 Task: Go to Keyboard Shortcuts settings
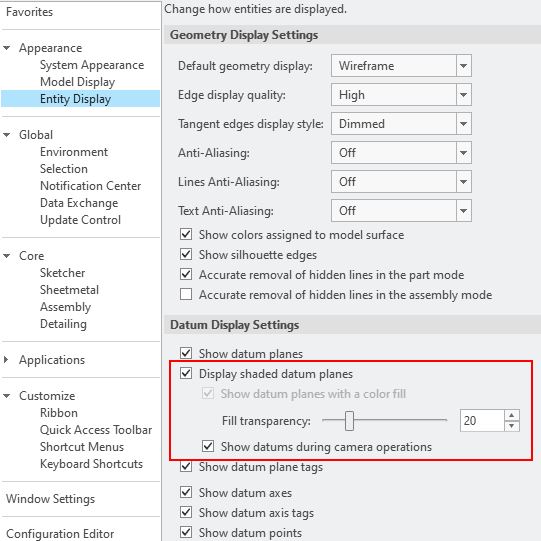click(x=91, y=464)
